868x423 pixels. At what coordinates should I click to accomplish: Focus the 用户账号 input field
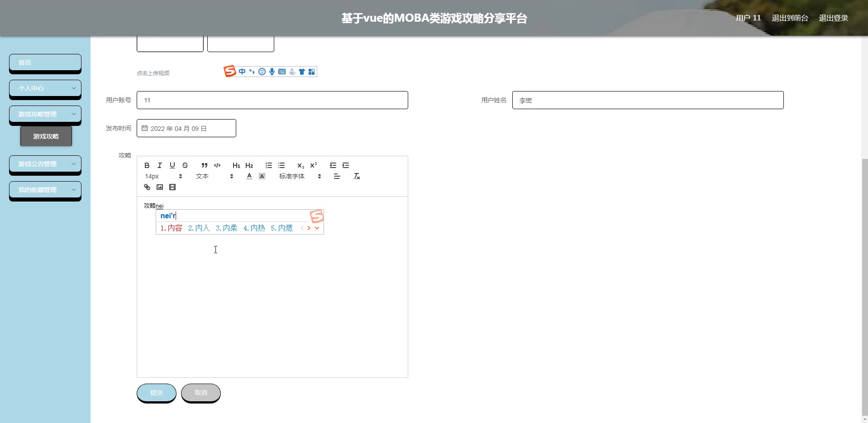272,100
